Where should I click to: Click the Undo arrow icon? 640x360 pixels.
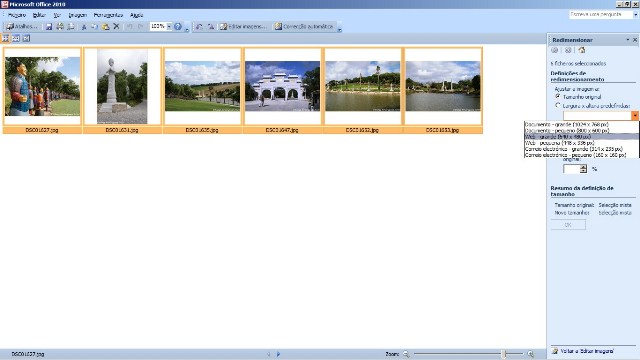(x=130, y=27)
